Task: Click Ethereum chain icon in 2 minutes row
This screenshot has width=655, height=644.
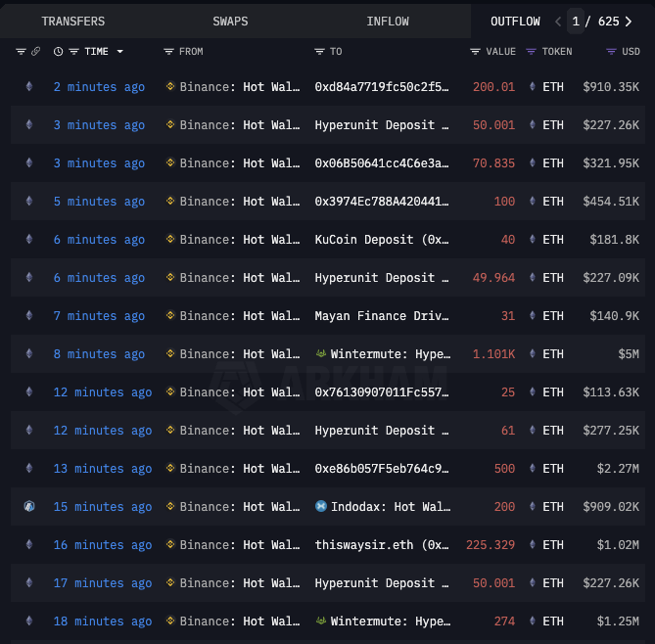Action: coord(29,86)
